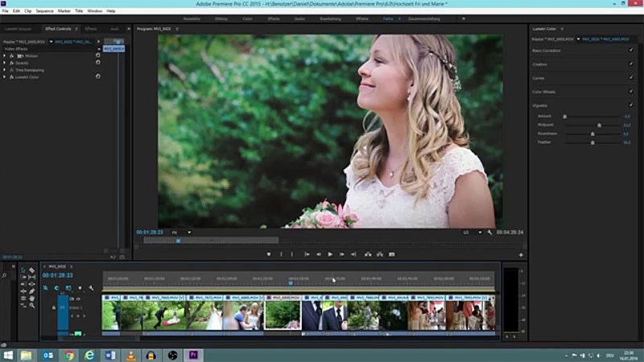Toggle the Vignette checkbox
644x362 pixels.
[x=631, y=105]
